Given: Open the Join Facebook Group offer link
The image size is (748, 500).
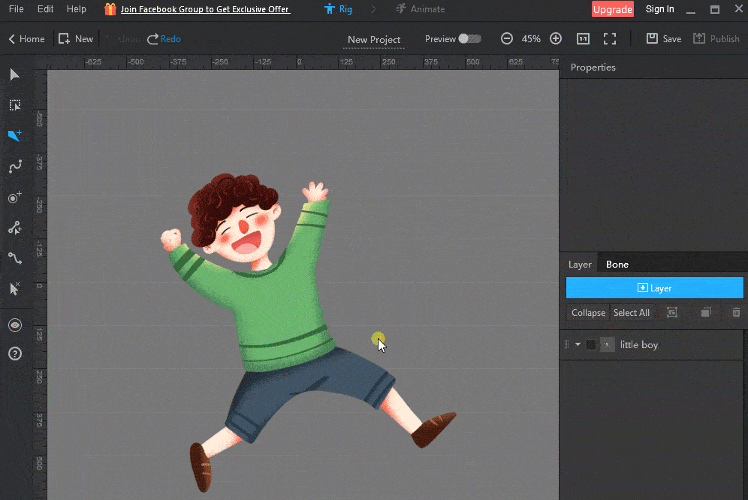Looking at the screenshot, I should pyautogui.click(x=205, y=9).
